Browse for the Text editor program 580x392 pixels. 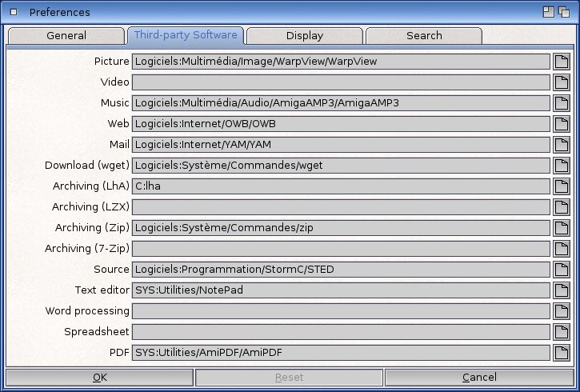561,290
